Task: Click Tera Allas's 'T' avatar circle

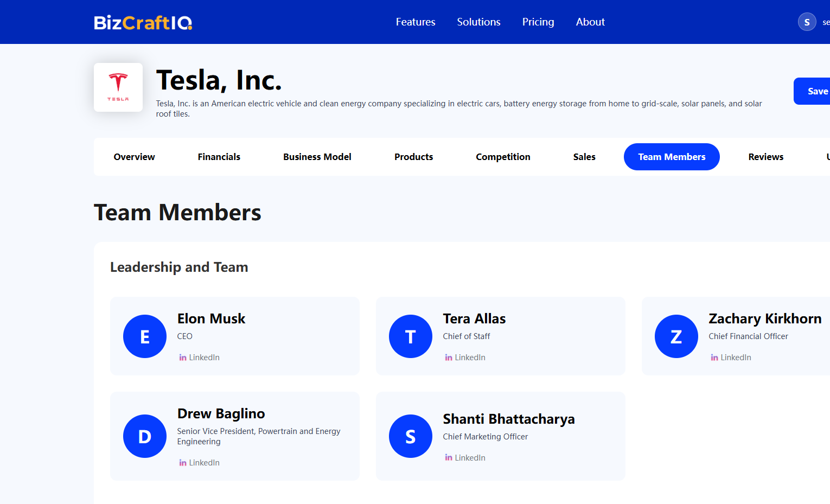Action: tap(411, 336)
